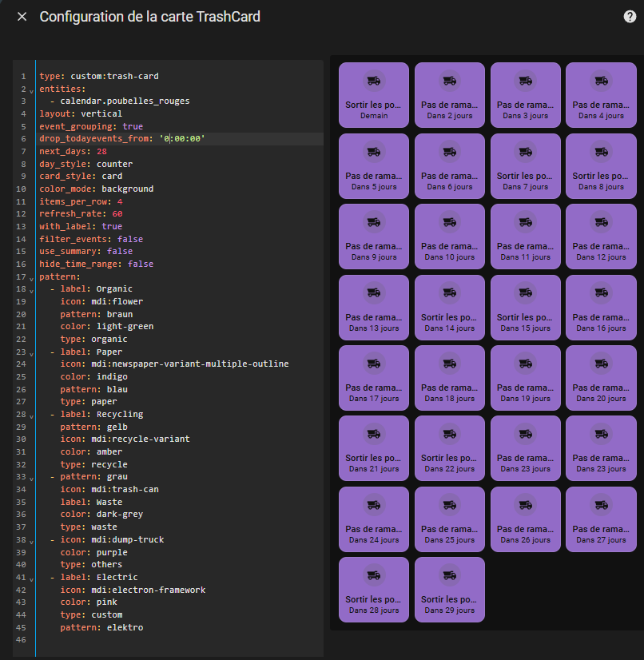
Task: Click truck icon on Dans 12 jours card
Action: click(601, 222)
